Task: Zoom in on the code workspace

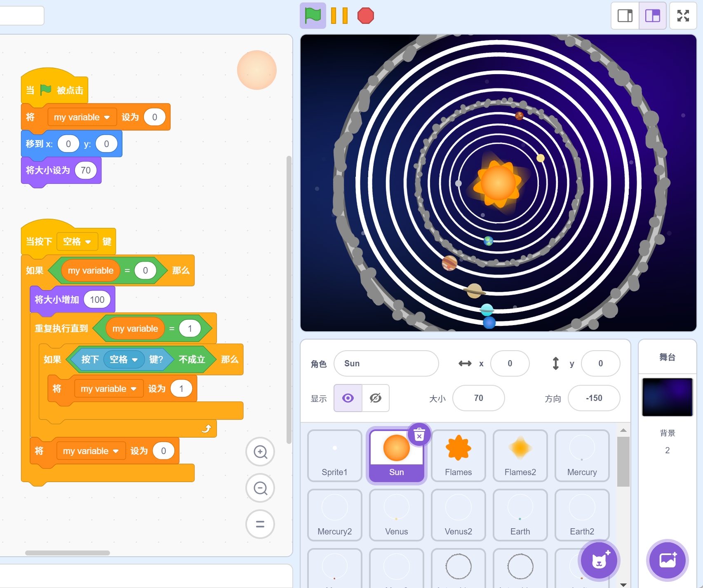Action: [x=260, y=452]
